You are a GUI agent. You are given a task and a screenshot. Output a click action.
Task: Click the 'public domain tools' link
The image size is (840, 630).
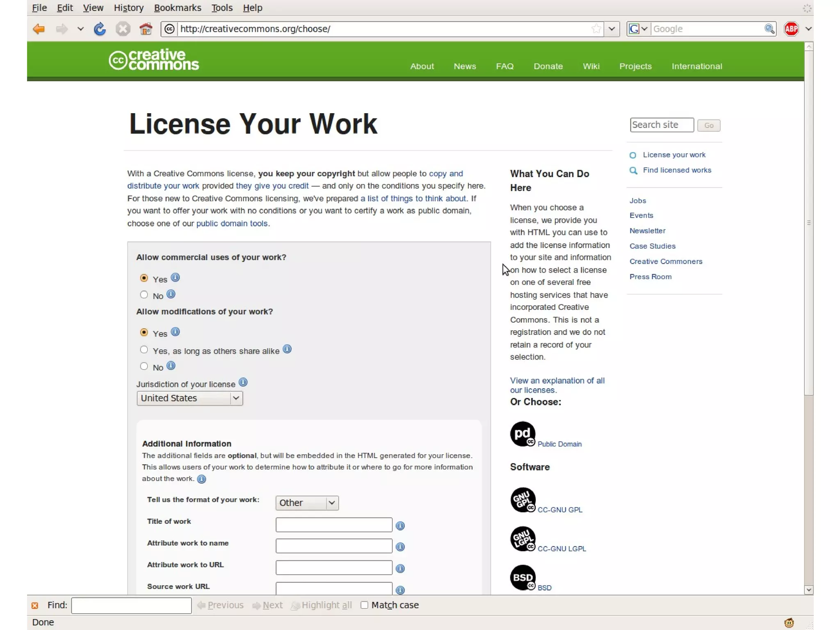point(232,223)
